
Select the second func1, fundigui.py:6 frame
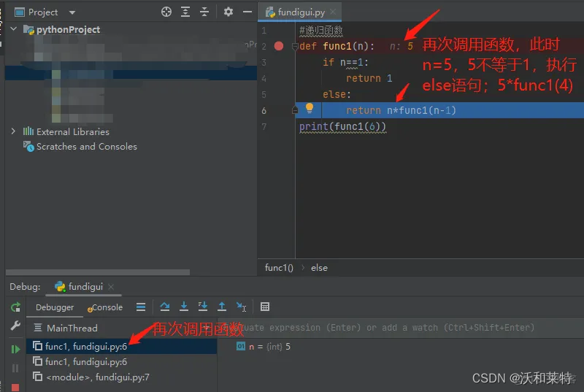[121, 361]
